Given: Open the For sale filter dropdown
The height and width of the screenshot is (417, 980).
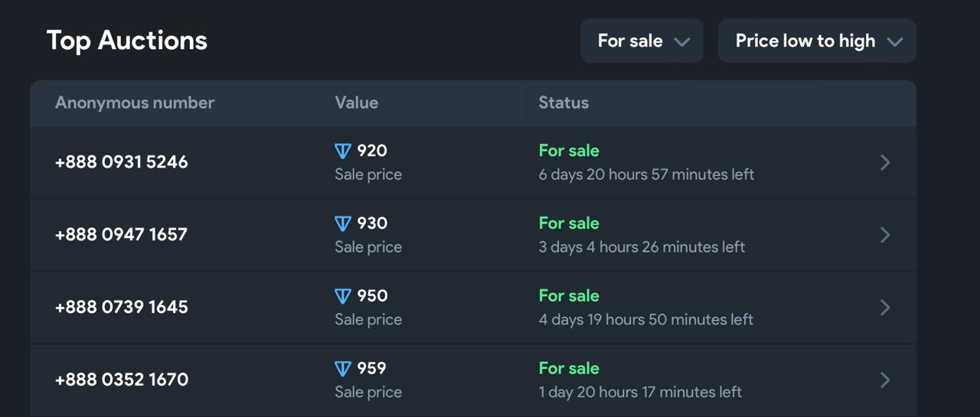Looking at the screenshot, I should [642, 41].
